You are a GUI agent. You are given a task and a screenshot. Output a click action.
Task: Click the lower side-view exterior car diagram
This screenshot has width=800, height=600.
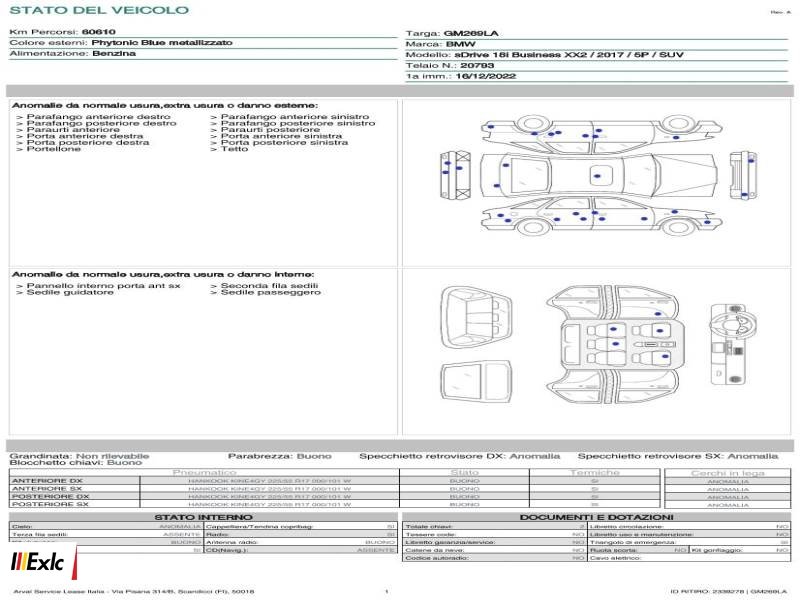pos(602,216)
